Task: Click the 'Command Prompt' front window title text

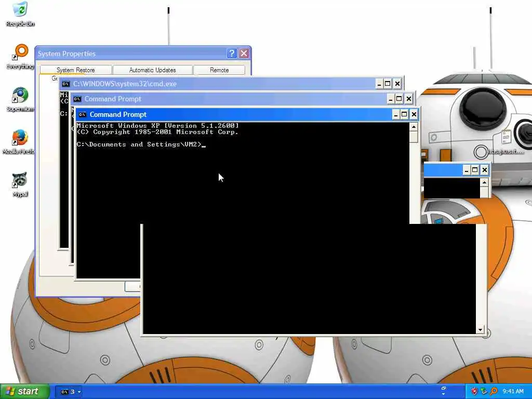Action: 118,115
